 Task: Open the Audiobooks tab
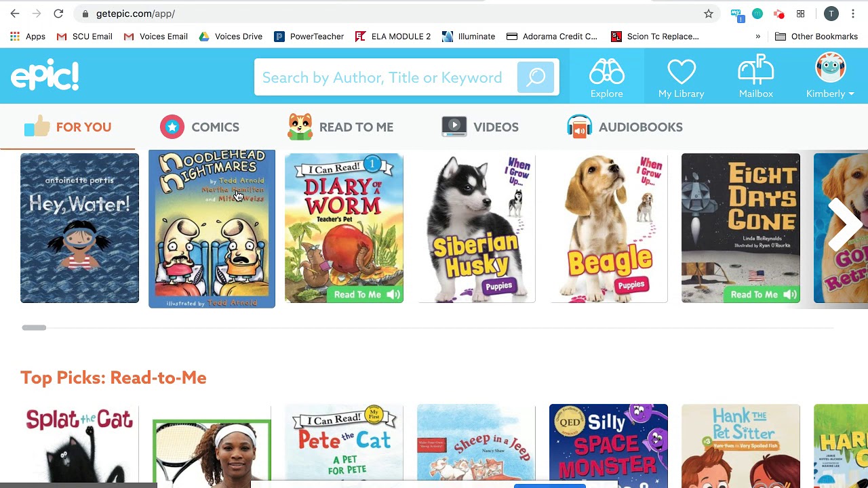625,127
